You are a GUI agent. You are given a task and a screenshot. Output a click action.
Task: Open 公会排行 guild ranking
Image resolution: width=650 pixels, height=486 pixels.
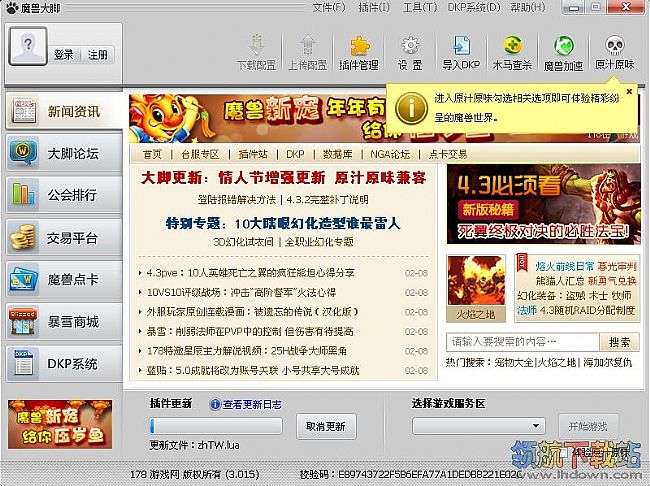tap(64, 195)
